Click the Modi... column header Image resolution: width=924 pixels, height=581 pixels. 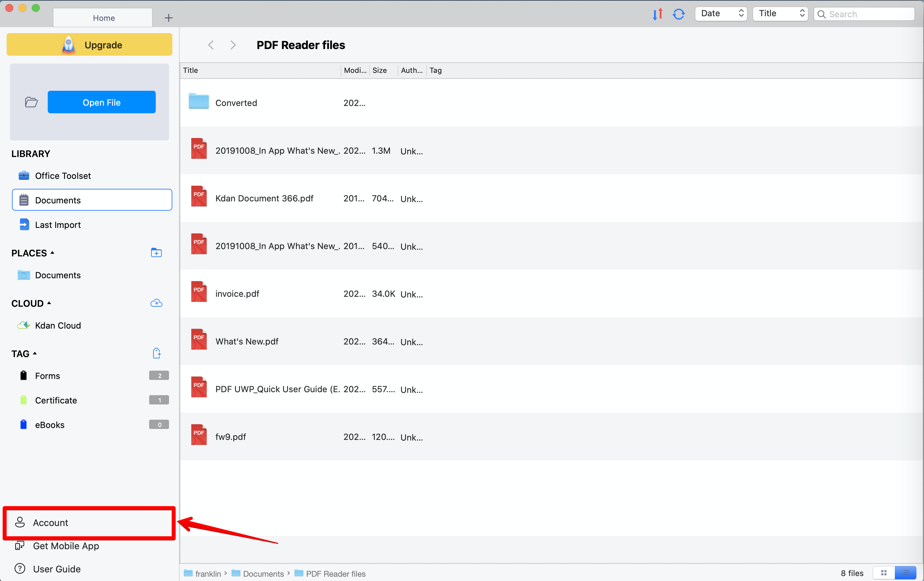355,70
